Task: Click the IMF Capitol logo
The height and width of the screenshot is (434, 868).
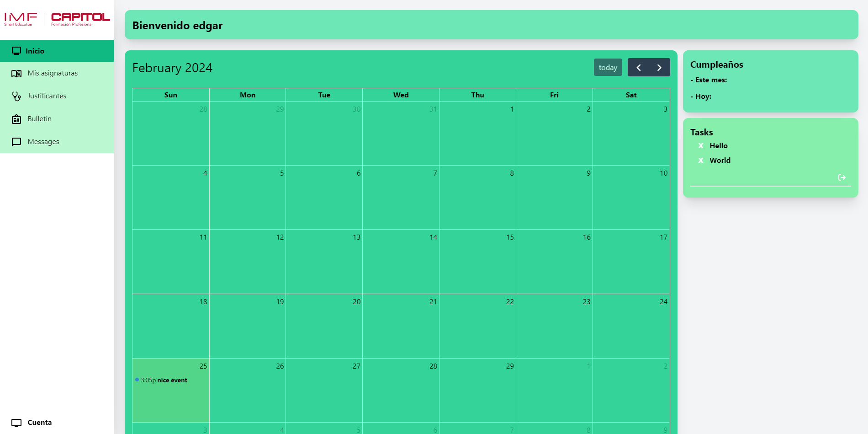Action: (x=57, y=19)
